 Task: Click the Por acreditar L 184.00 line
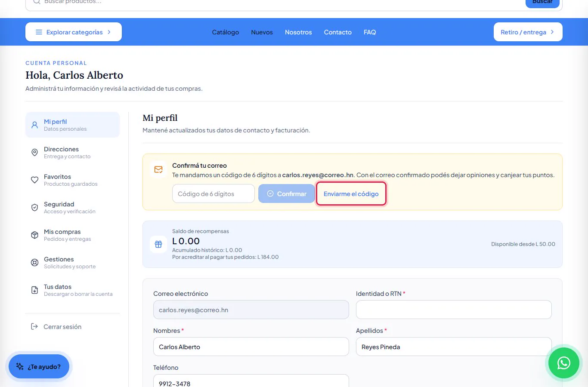(226, 257)
